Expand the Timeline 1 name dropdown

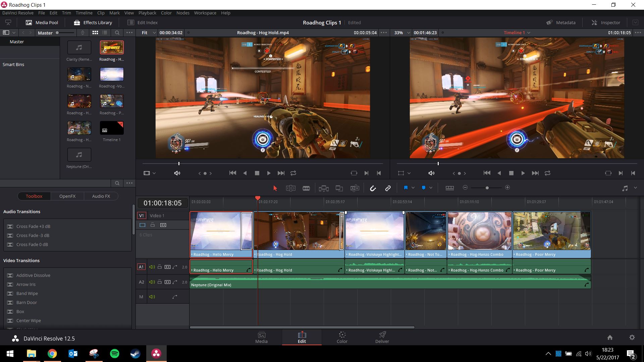tap(529, 33)
